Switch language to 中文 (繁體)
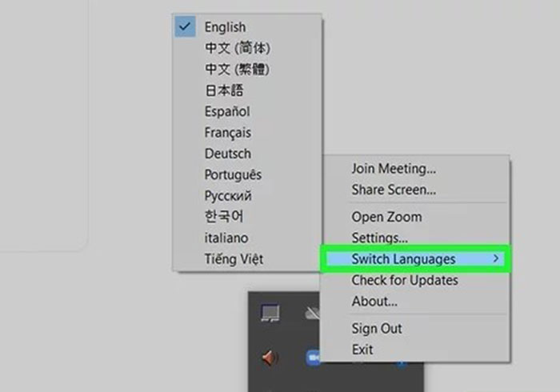Screen dimensions: 560x392 point(247,69)
